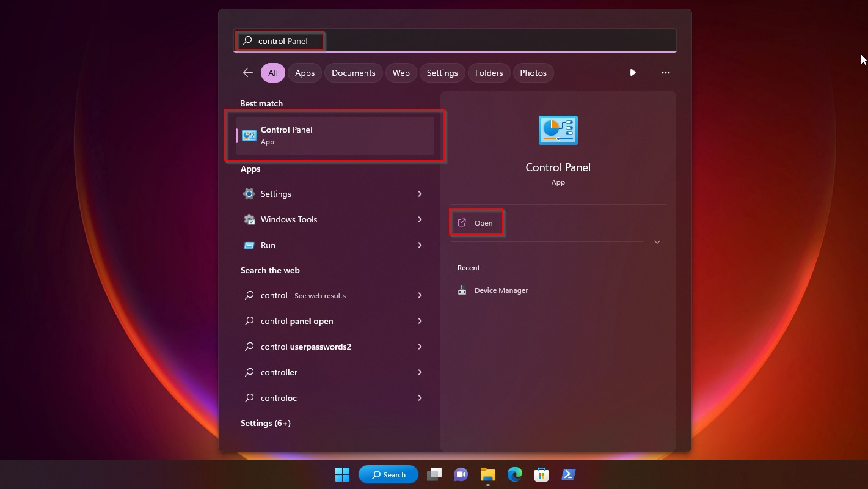Screen dimensions: 868x489
Task: Expand the Windows Tools result chevron
Action: (420, 219)
